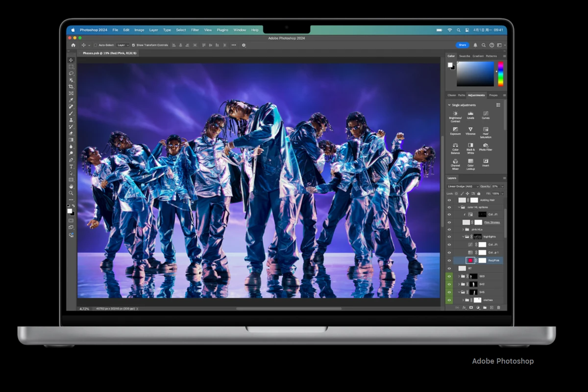Add a Black & White adjustment
Viewport: 588px width, 392px height.
[470, 148]
